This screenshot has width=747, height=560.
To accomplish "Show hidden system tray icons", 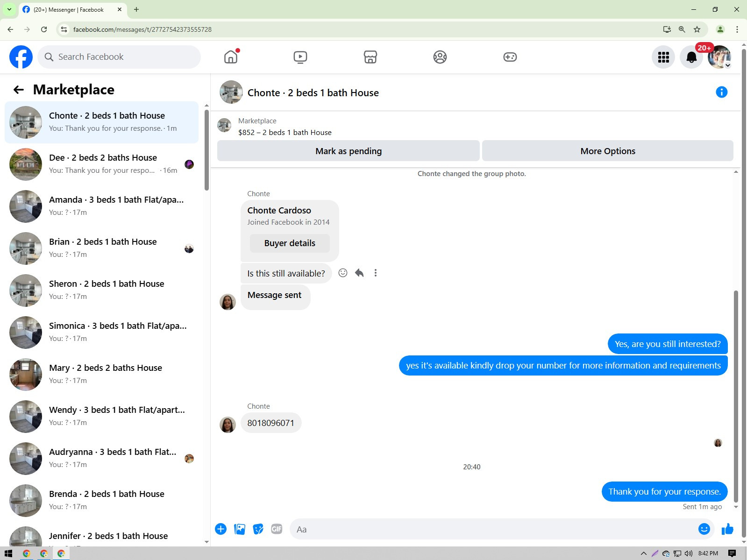I will (x=644, y=553).
